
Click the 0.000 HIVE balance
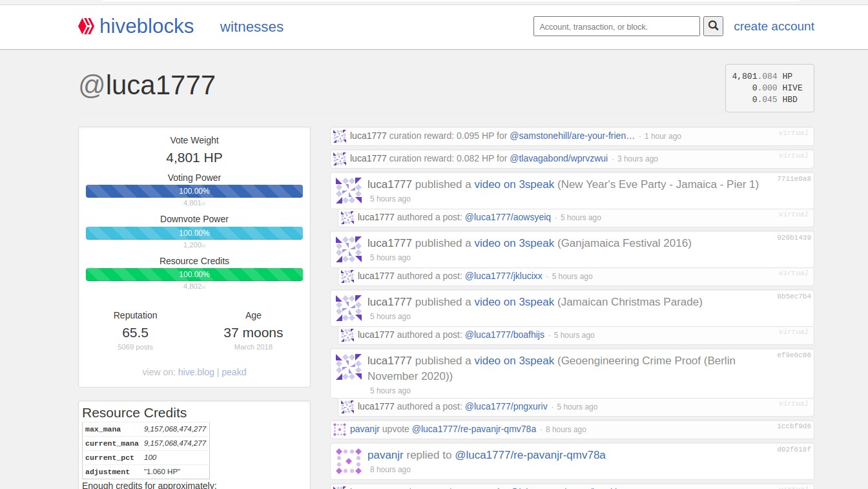point(777,88)
